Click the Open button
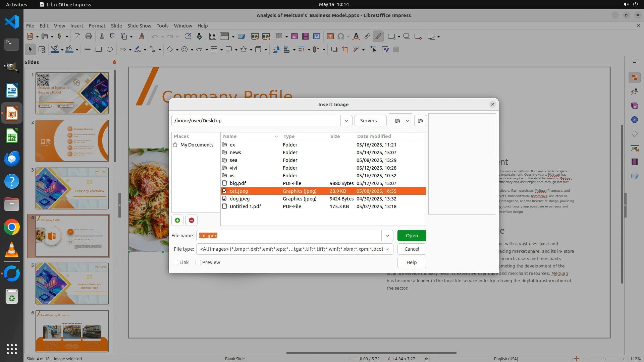Image resolution: width=644 pixels, height=362 pixels. 412,236
